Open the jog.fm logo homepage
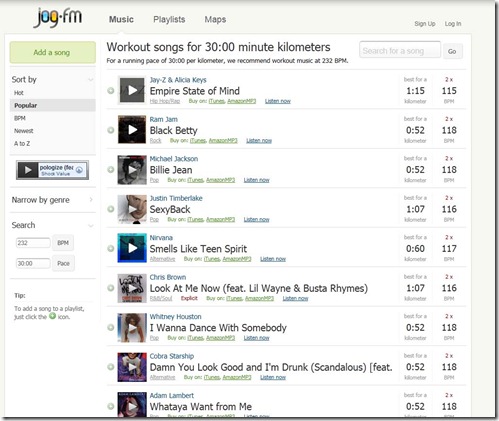The width and height of the screenshot is (499, 421). (x=57, y=17)
